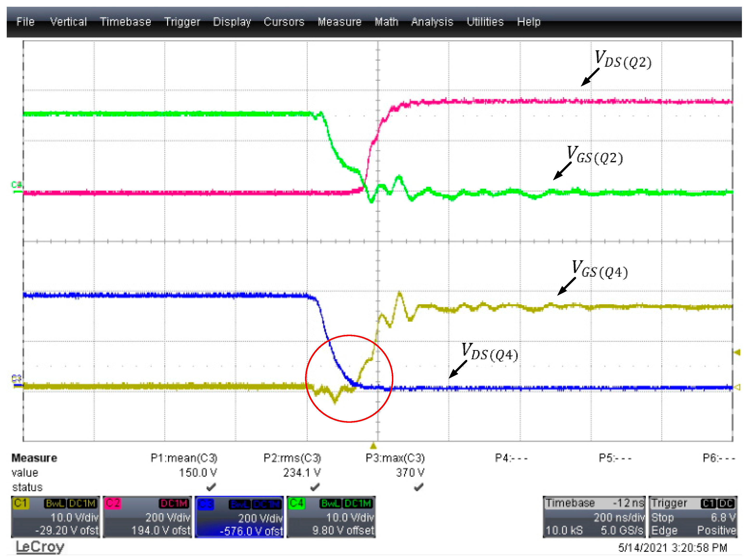
Task: Open the Math menu
Action: click(386, 22)
